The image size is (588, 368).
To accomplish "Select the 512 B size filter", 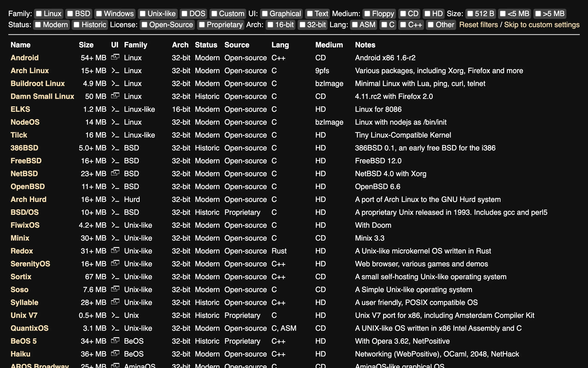I will click(x=470, y=14).
